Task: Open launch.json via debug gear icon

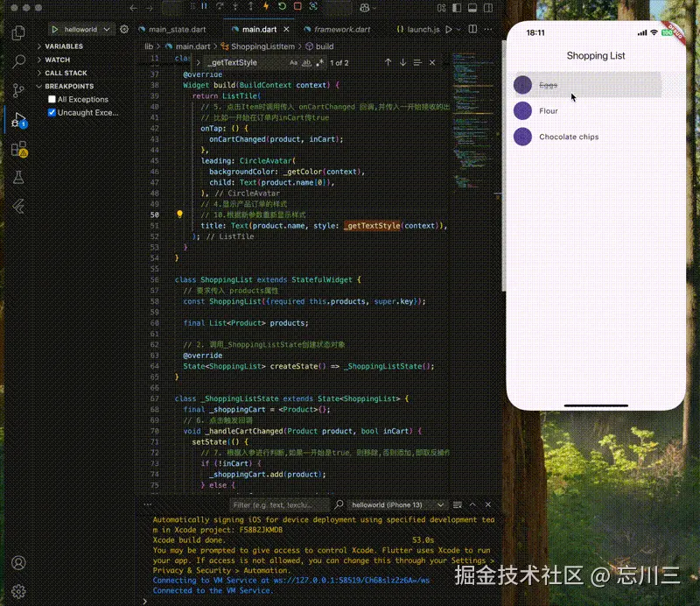Action: (124, 30)
